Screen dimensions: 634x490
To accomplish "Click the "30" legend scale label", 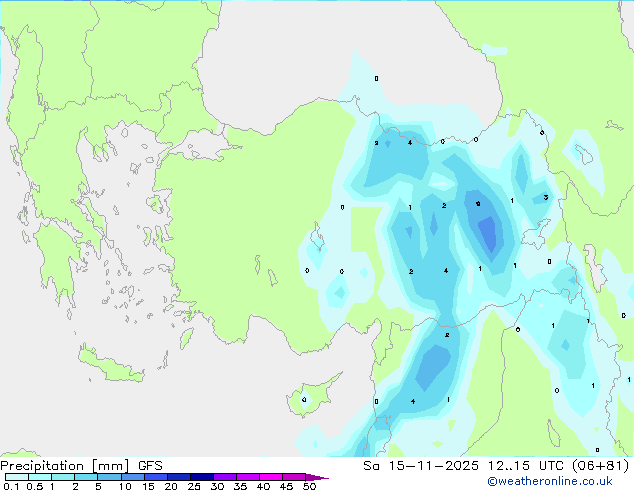I will point(217,486).
